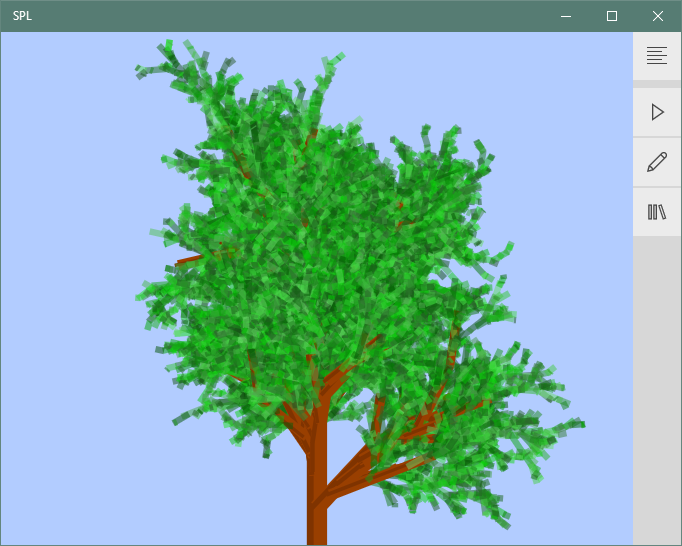Click the SPL title text

point(22,16)
